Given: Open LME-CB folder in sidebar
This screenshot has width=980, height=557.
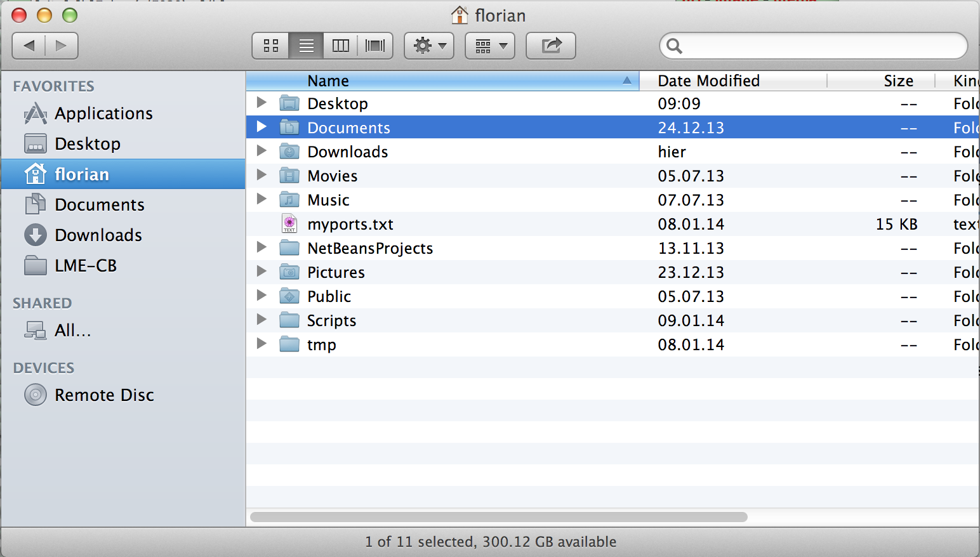Looking at the screenshot, I should click(x=86, y=266).
